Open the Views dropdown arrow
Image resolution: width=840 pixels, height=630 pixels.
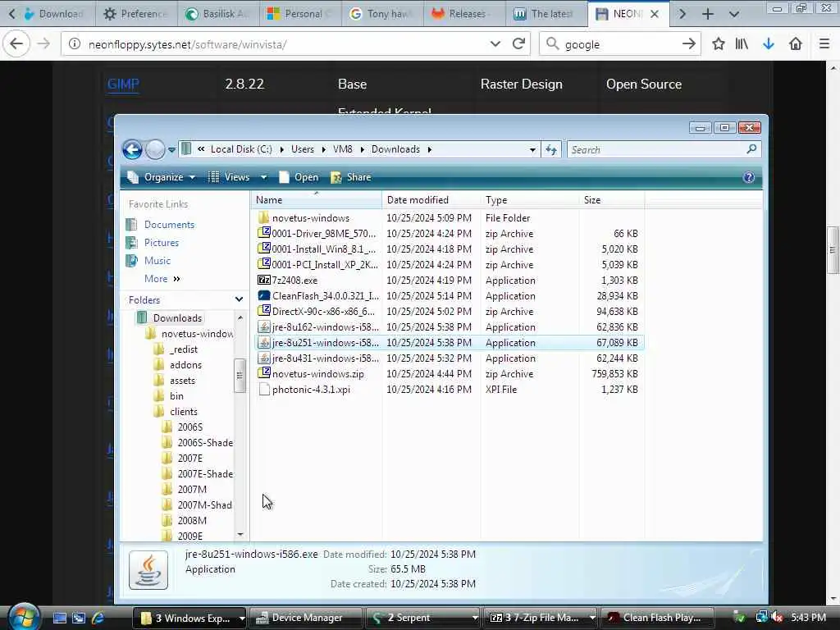point(263,177)
